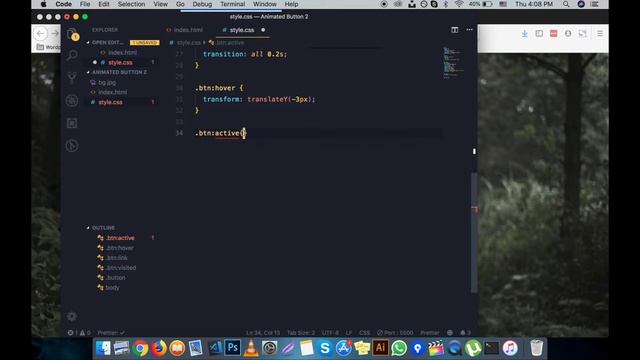The height and width of the screenshot is (360, 640).
Task: Launch Illustrator from the dock
Action: 380,348
